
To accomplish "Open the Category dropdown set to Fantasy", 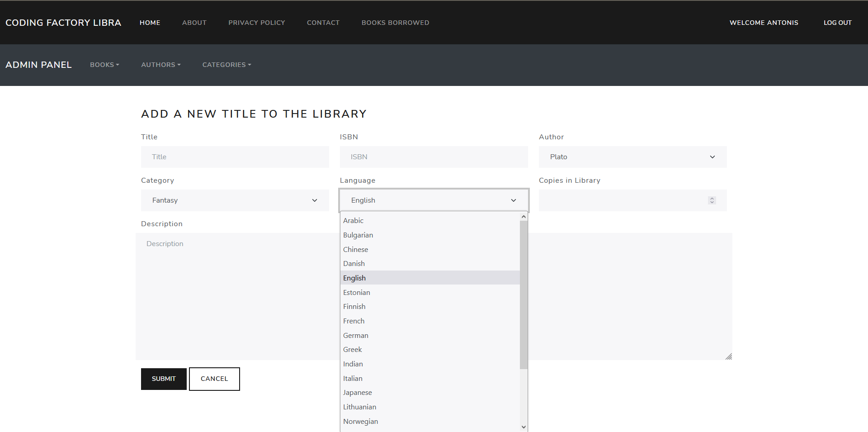I will (235, 200).
